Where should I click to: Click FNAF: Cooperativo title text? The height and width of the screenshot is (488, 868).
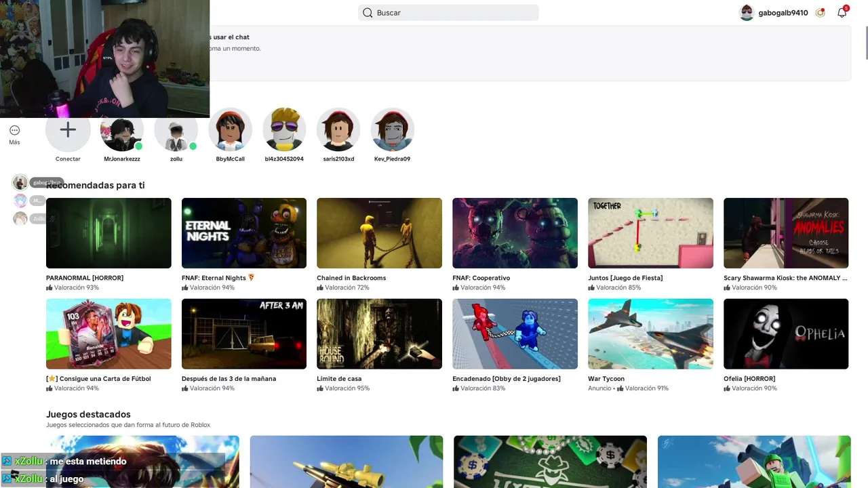point(481,278)
